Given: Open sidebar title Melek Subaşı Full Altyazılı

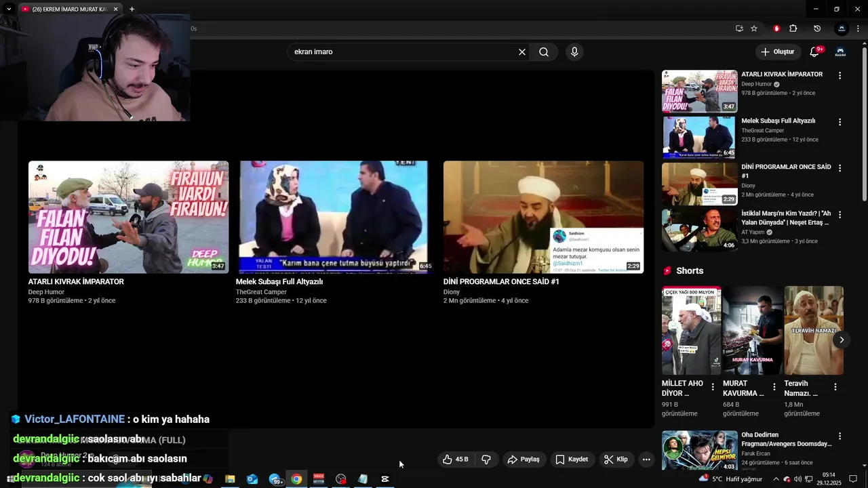Looking at the screenshot, I should tap(778, 121).
